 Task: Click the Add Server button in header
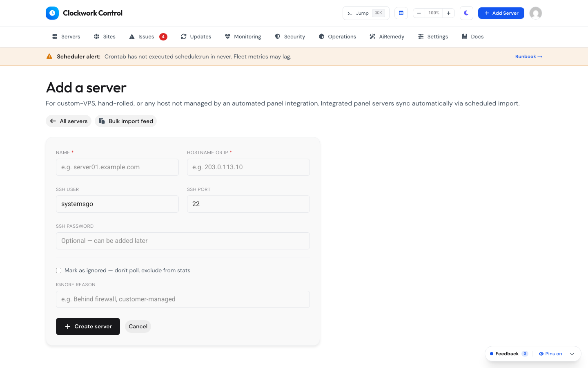click(501, 13)
